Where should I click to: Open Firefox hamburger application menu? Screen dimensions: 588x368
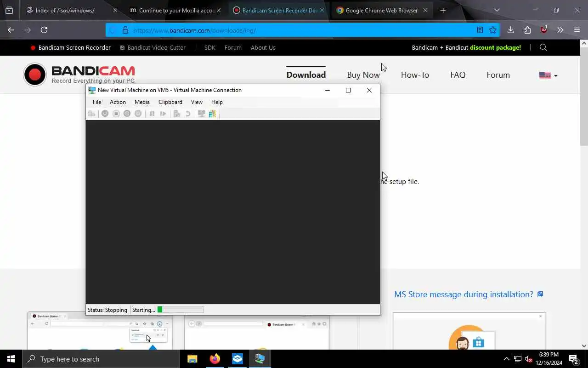point(577,30)
